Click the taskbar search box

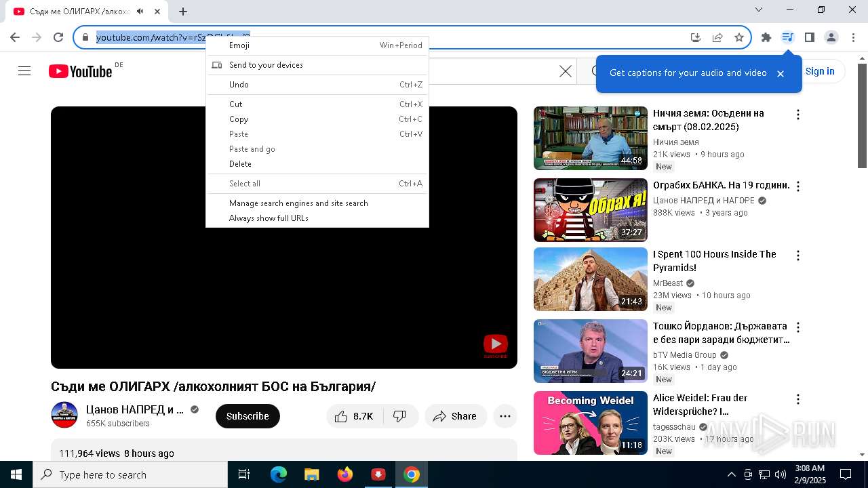click(x=130, y=474)
